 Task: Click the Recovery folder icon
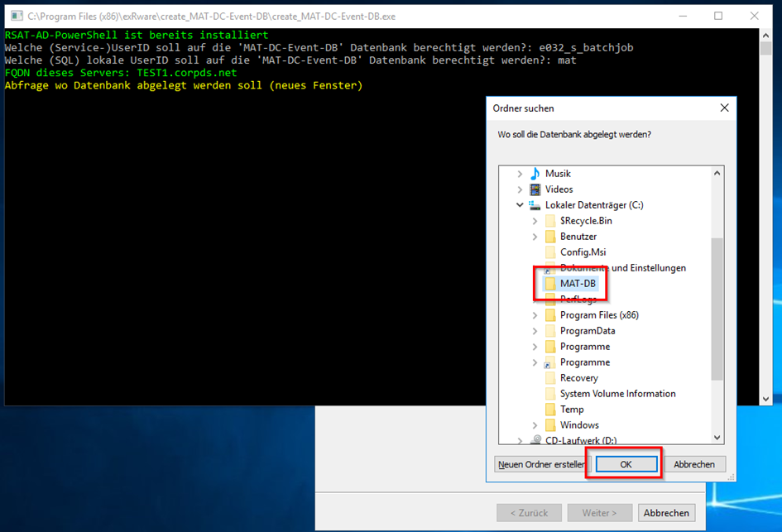[x=550, y=378]
